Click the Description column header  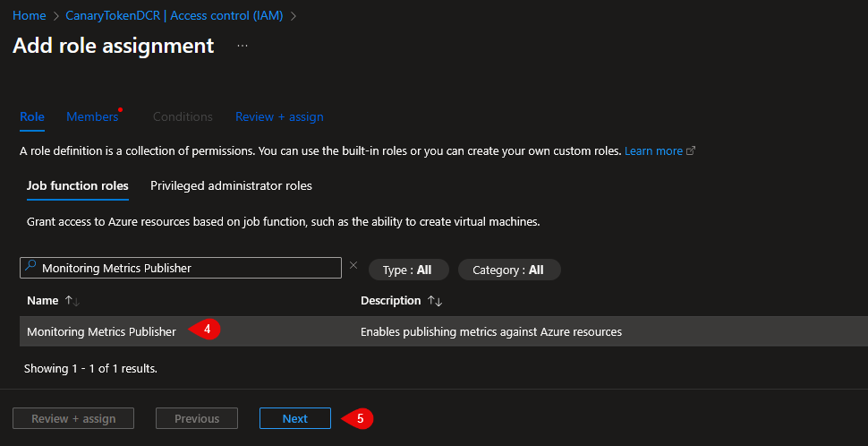pyautogui.click(x=391, y=300)
